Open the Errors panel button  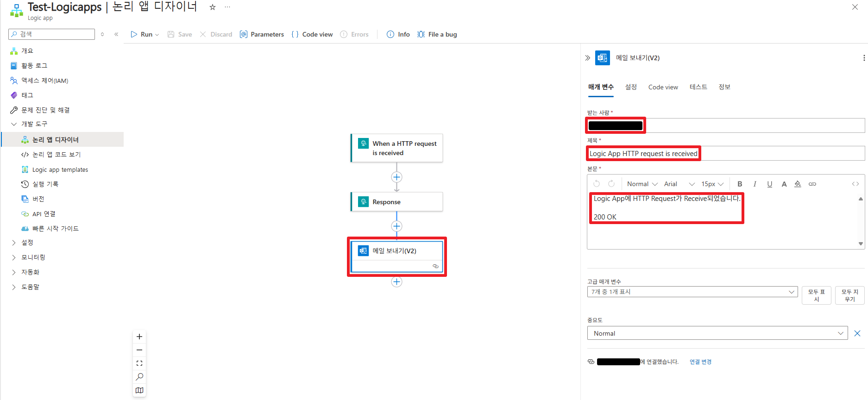(354, 34)
